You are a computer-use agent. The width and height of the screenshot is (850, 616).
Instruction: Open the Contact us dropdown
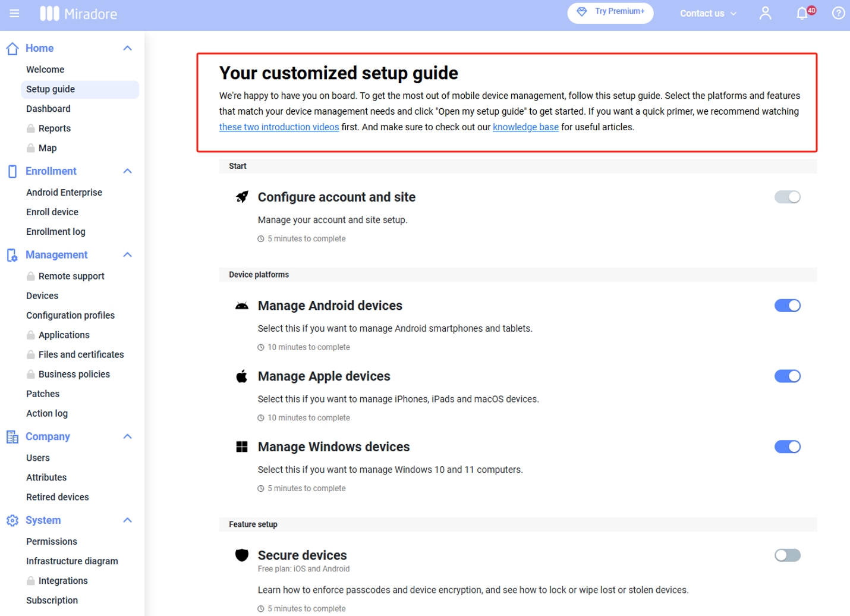[707, 14]
